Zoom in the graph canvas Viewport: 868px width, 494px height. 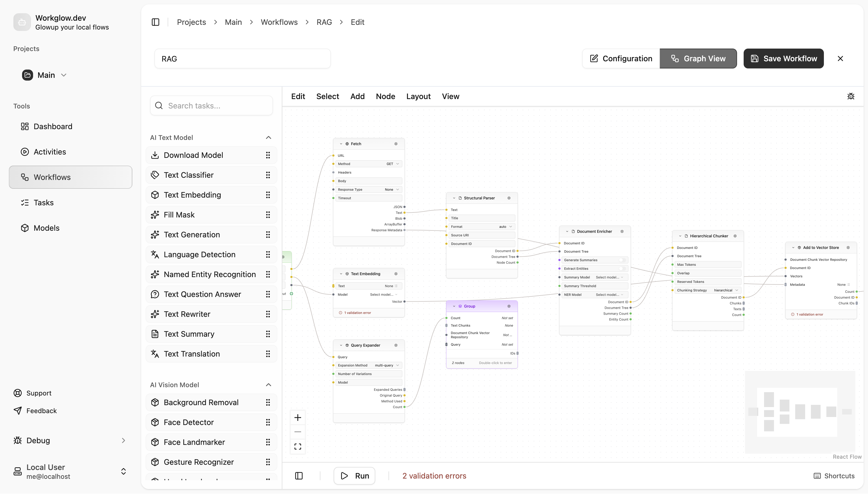tap(298, 418)
